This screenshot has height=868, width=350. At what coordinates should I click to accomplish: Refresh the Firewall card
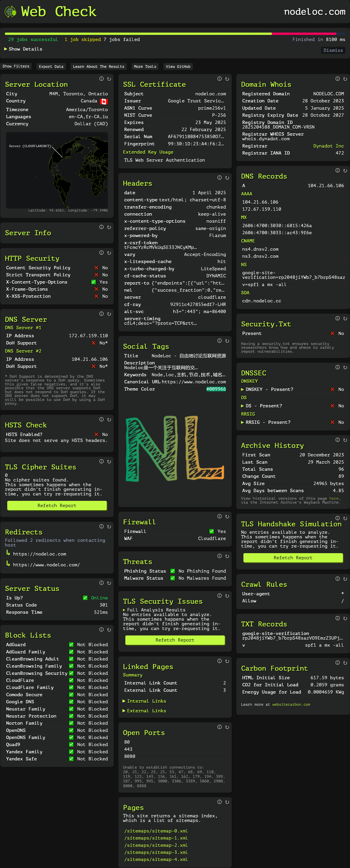(227, 516)
